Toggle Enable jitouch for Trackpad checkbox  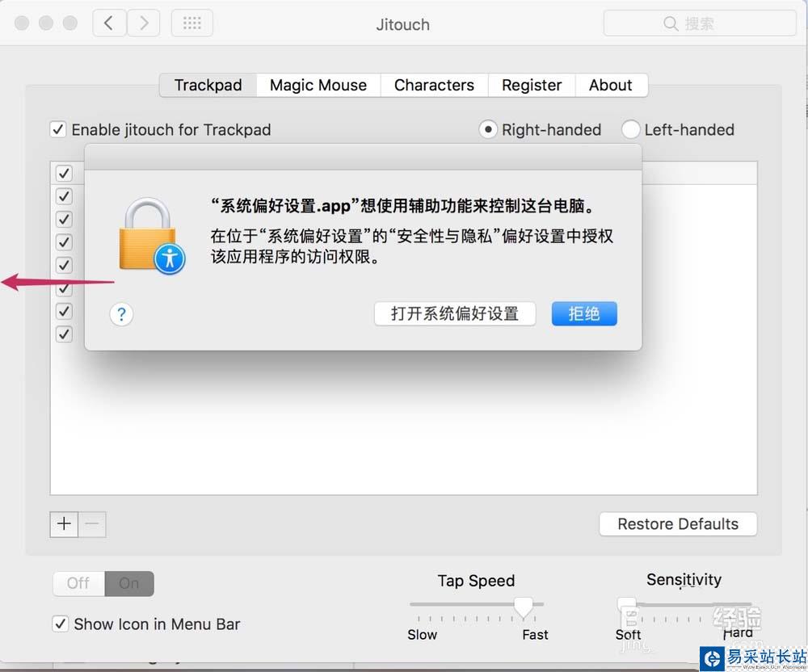57,129
